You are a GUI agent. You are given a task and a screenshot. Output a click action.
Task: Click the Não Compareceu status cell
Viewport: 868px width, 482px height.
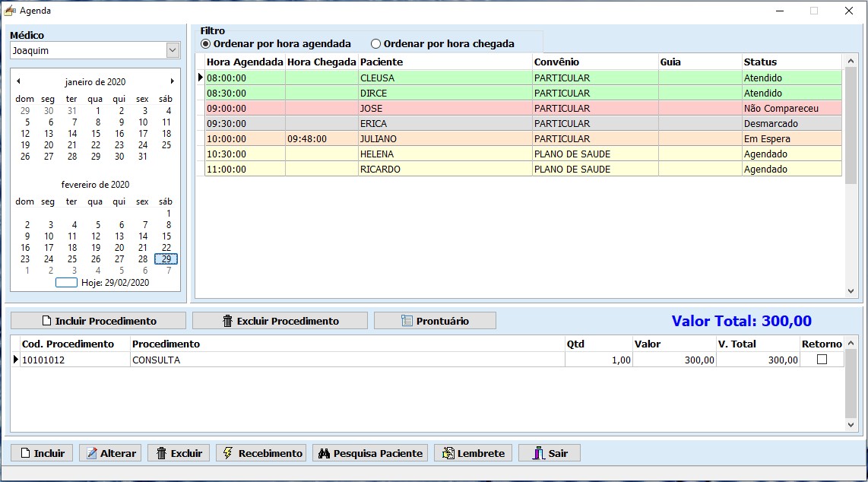coord(791,109)
